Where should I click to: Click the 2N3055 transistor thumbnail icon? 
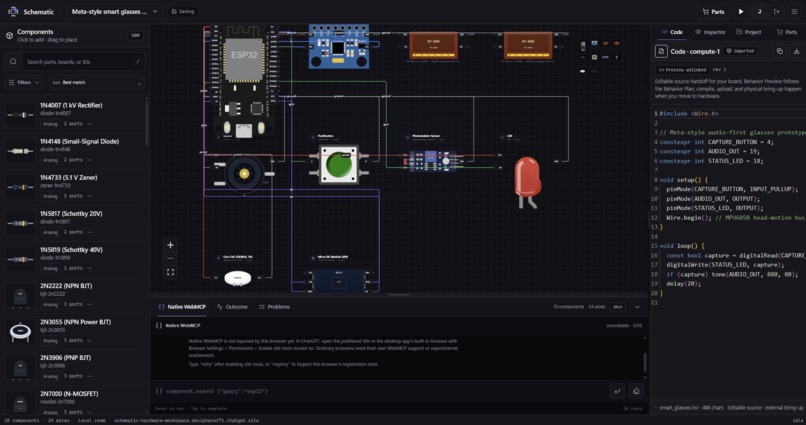point(20,331)
